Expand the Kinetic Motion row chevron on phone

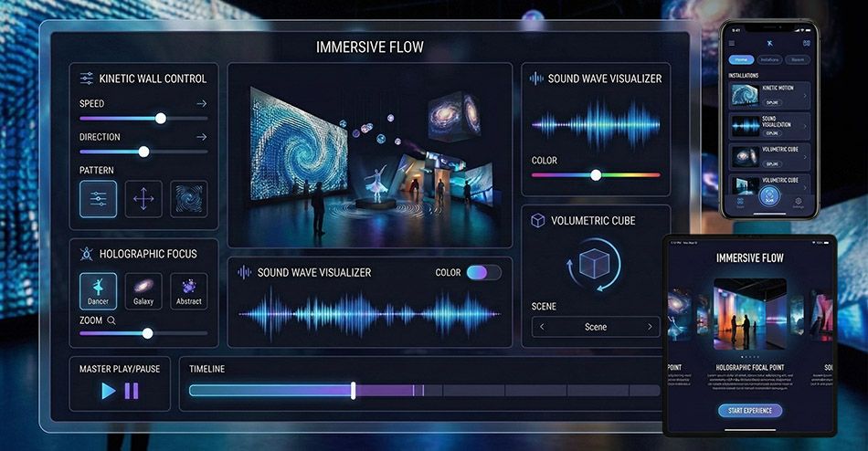805,96
